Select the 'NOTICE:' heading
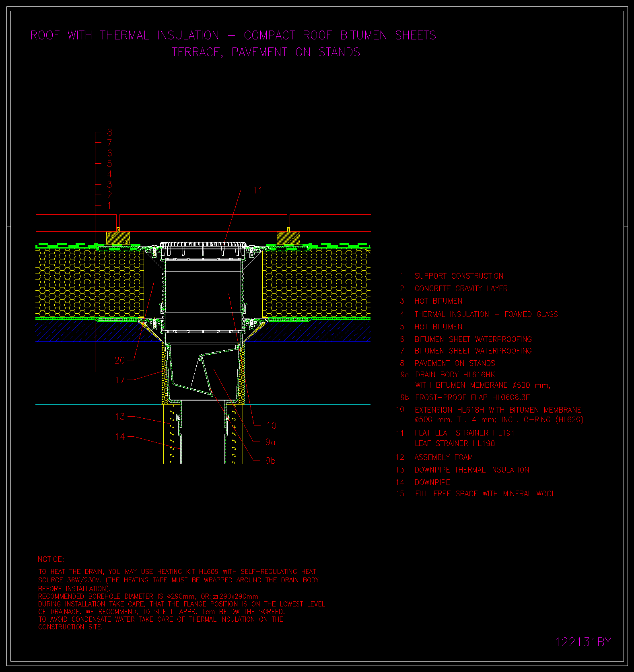Screen dimensions: 634x672 tap(51, 559)
